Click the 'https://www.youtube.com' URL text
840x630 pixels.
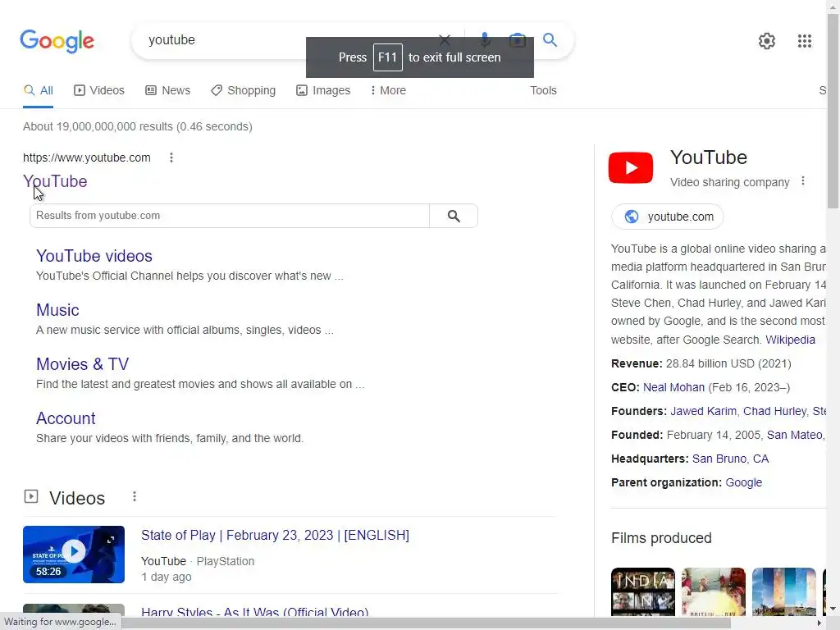87,157
